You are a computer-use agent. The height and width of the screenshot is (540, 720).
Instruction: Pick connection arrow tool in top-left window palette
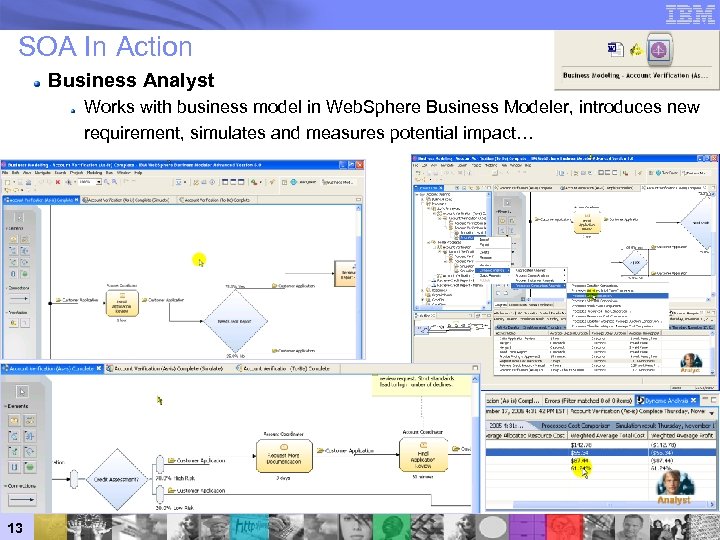coord(19,299)
